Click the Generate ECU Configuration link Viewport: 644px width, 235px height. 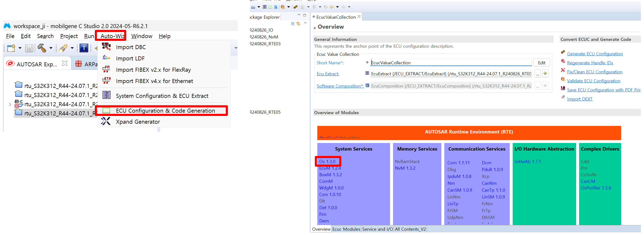(x=595, y=54)
